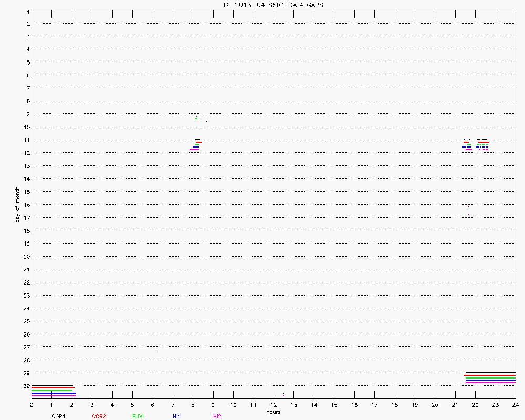The image size is (525, 420).
Task: Select the small red mark on day 16
Action: click(x=468, y=207)
